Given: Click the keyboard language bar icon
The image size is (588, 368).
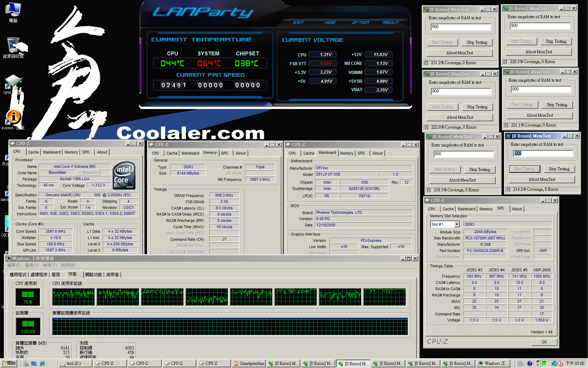Looking at the screenshot, I should [520, 363].
